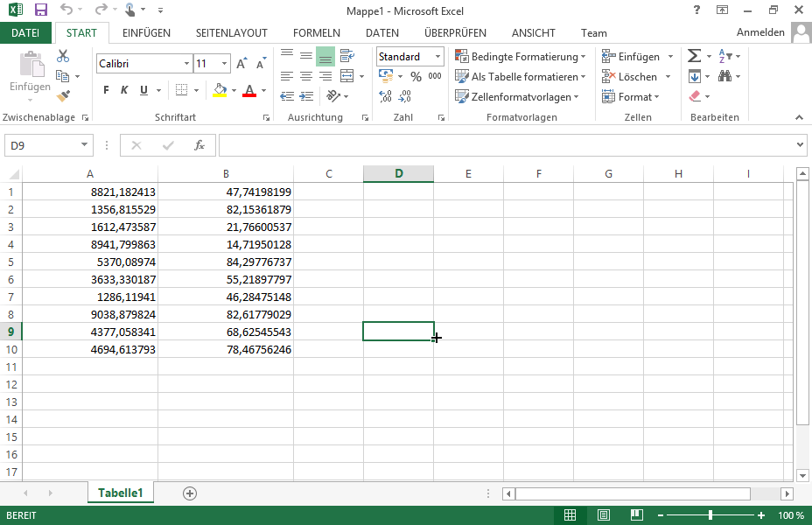Open Name Box D9 dropdown arrow

tap(84, 145)
